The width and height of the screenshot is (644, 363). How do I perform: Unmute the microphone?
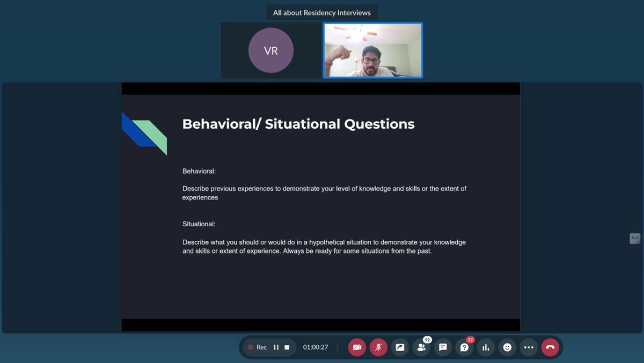[378, 347]
